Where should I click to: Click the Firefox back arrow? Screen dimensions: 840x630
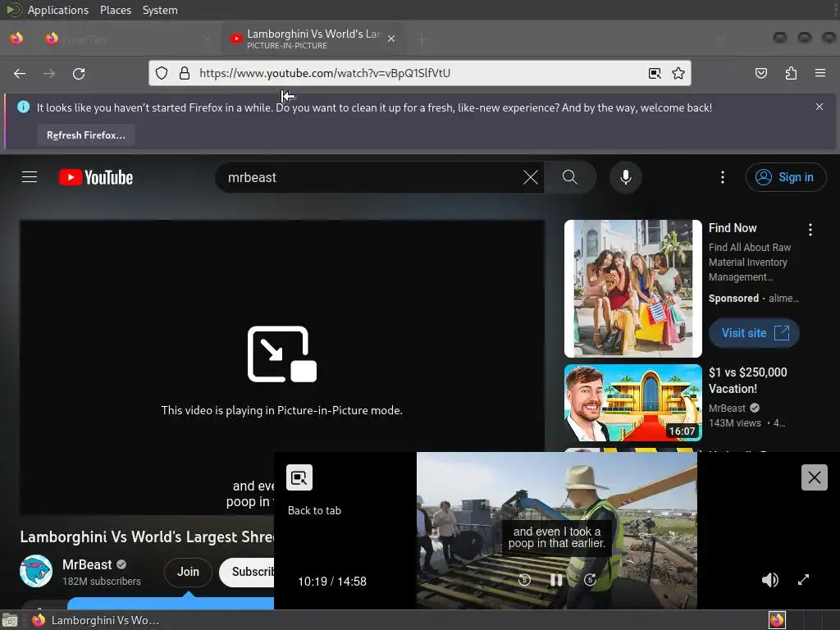(x=20, y=73)
